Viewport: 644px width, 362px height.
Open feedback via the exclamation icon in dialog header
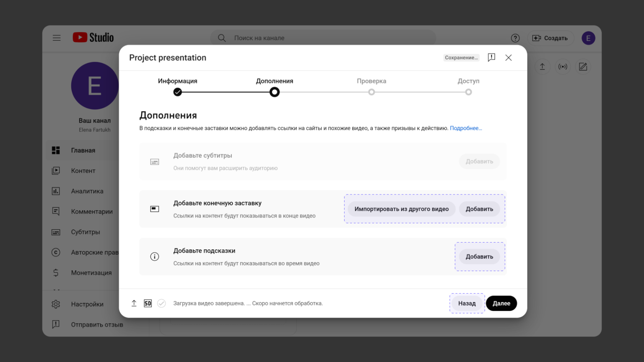(491, 57)
